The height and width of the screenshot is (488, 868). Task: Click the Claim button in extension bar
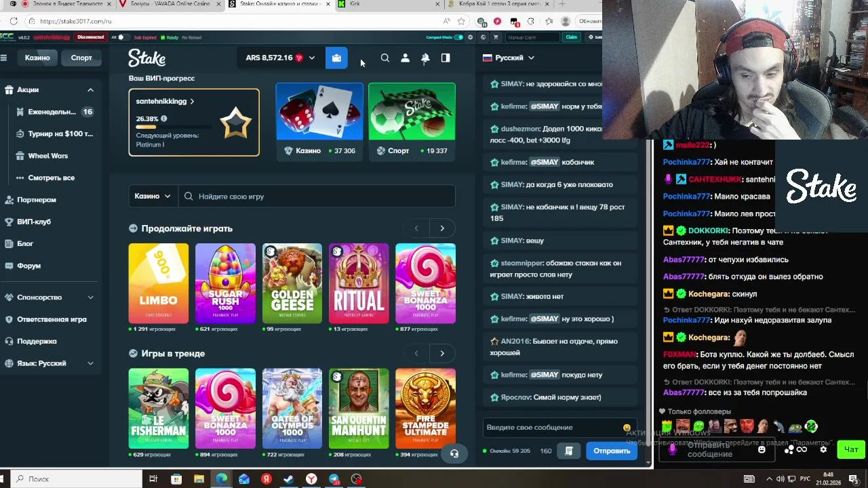point(571,37)
